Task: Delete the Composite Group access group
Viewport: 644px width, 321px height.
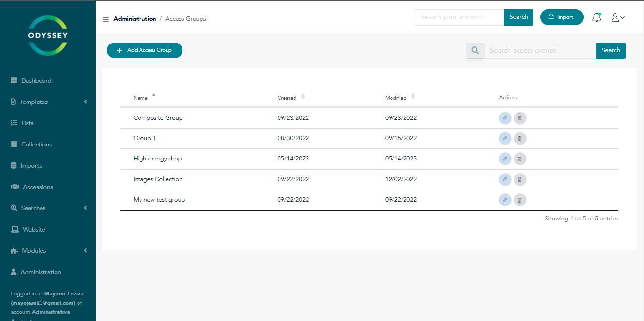Action: click(x=520, y=118)
